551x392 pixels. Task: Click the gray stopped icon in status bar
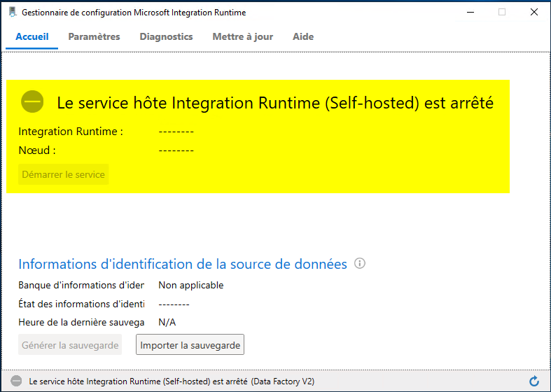point(16,381)
